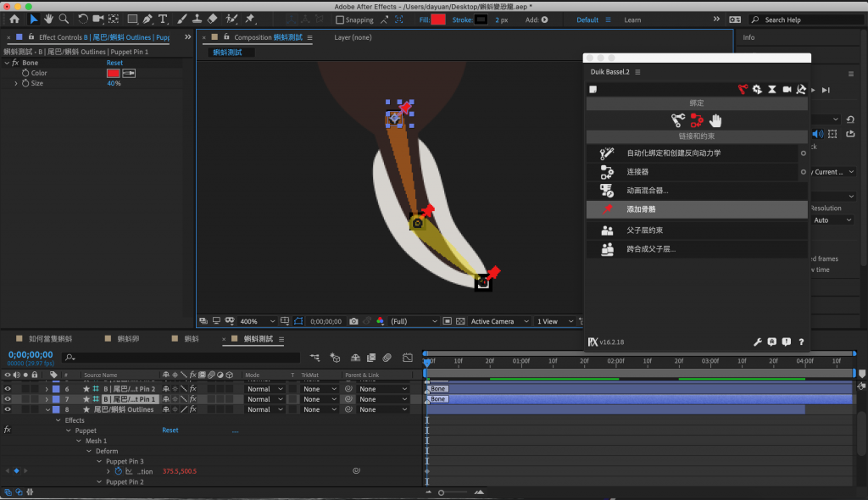868x500 pixels.
Task: Open layer 6 blending Mode dropdown
Action: (264, 389)
